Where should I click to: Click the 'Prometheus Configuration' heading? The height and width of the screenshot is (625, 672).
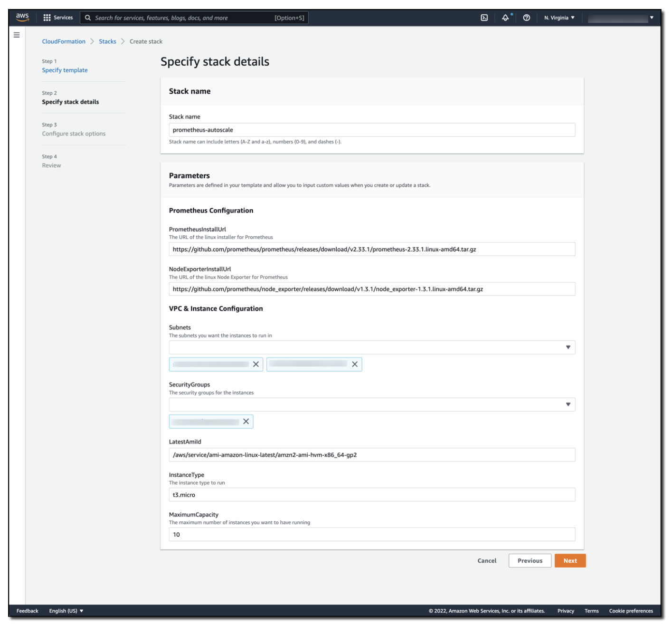coord(211,211)
